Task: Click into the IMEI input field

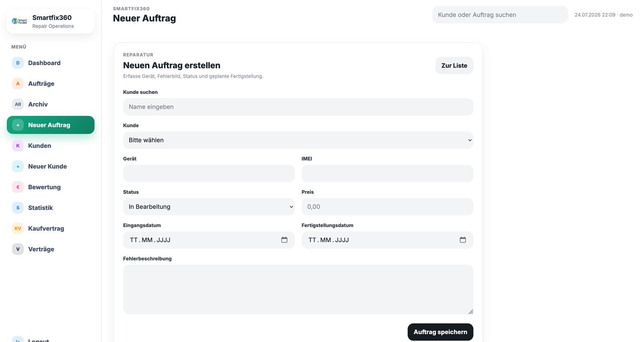Action: point(387,173)
